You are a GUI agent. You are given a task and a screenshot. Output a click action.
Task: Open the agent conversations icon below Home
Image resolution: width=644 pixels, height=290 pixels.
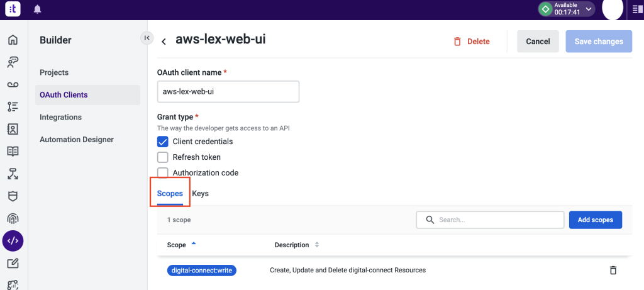coord(13,62)
